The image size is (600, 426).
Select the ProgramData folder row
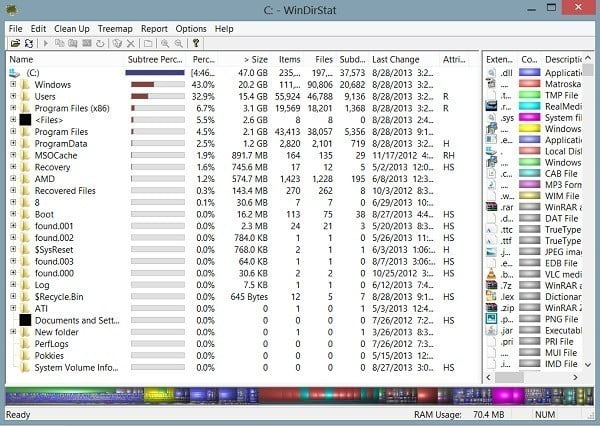point(61,143)
